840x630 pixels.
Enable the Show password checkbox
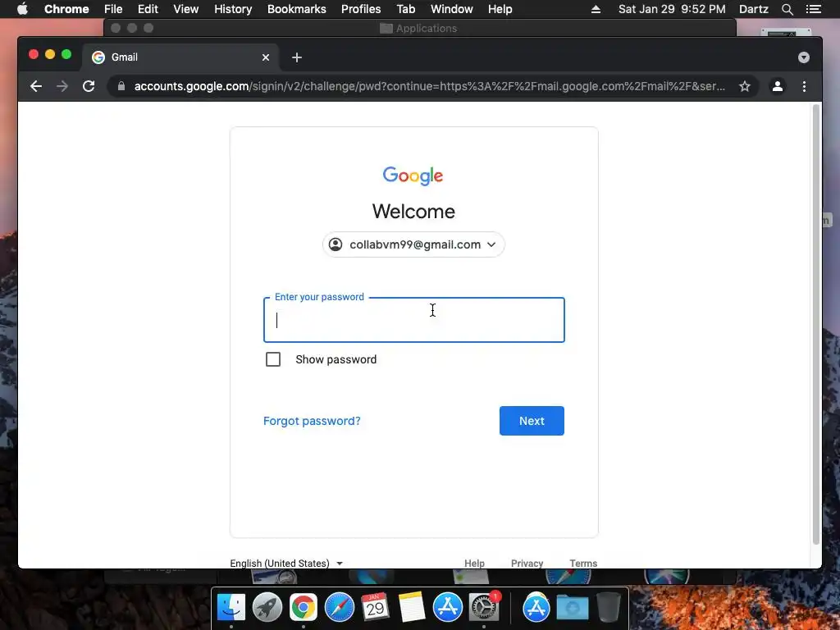[273, 359]
